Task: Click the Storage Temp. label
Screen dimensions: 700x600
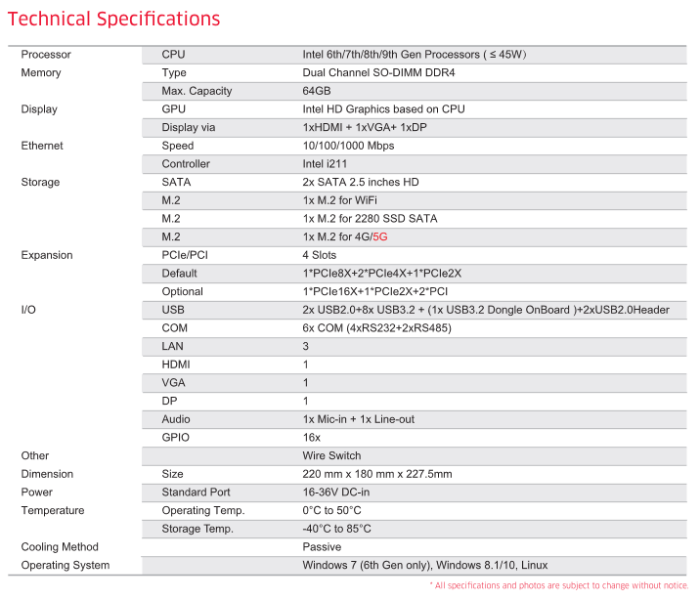Action: [x=197, y=529]
